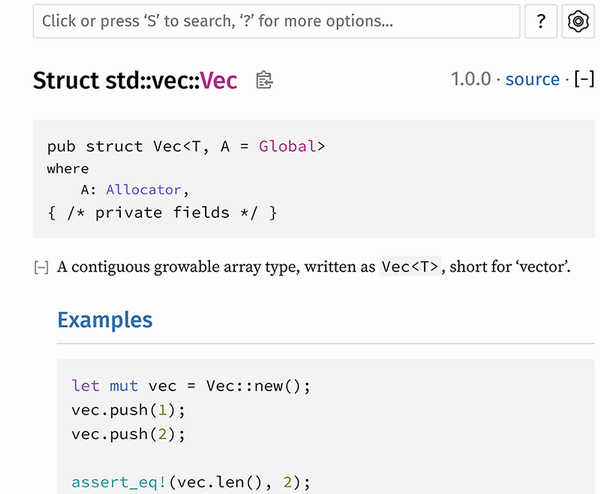The height and width of the screenshot is (494, 600).
Task: Click the 1.0.0 version label
Action: click(x=471, y=79)
